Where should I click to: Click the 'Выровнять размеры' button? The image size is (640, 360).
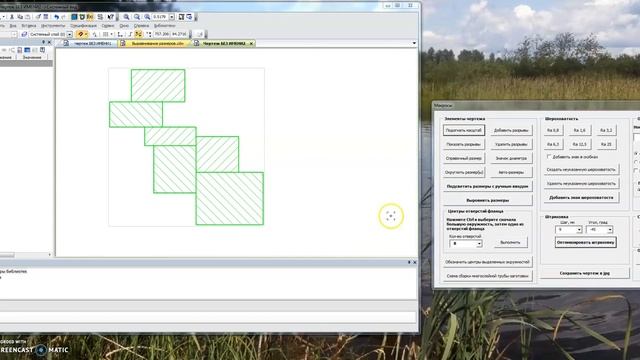[487, 200]
